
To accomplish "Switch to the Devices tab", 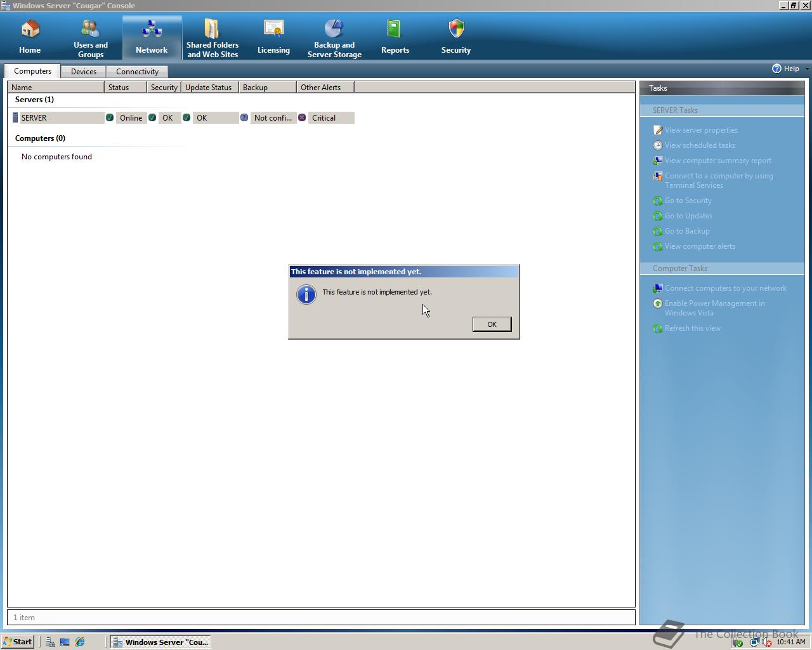I will point(84,72).
